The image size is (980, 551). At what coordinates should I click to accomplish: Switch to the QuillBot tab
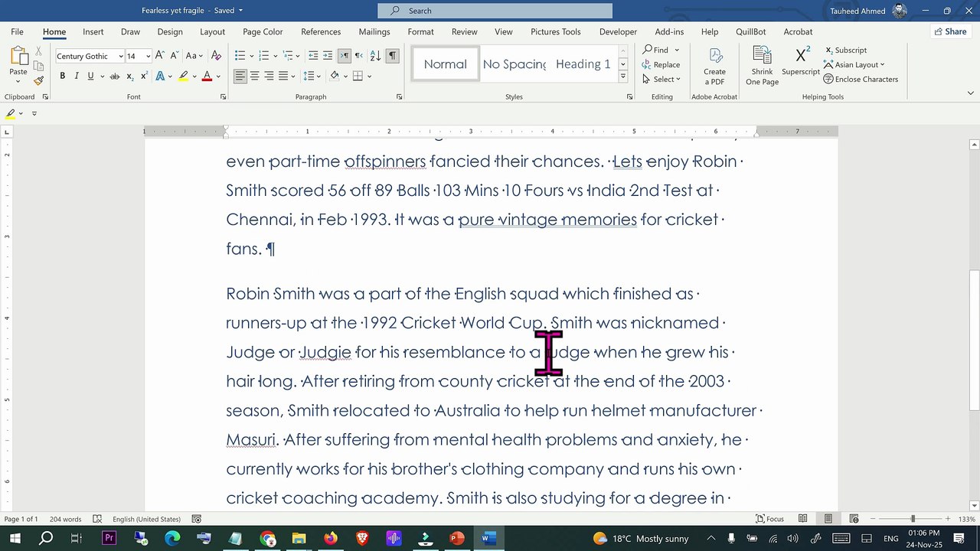coord(751,31)
